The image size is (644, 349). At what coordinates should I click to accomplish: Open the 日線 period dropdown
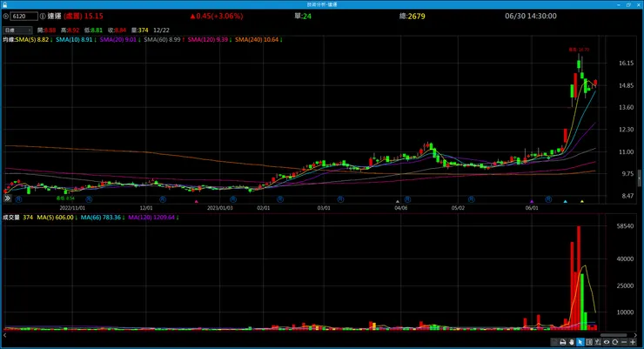pyautogui.click(x=17, y=30)
